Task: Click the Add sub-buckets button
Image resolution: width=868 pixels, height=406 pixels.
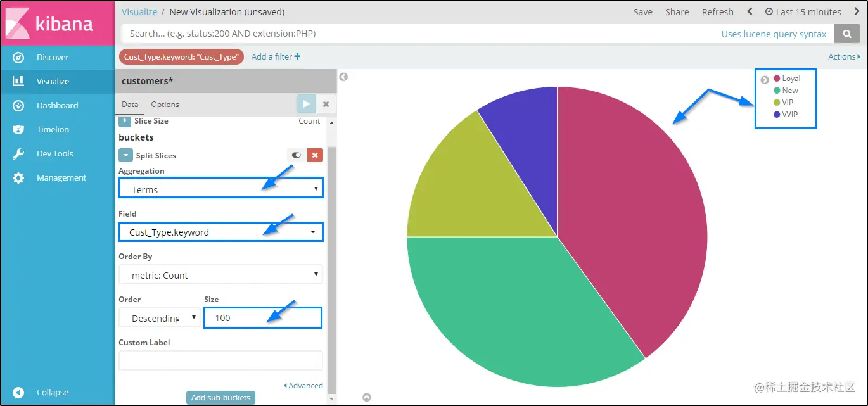Action: (220, 397)
